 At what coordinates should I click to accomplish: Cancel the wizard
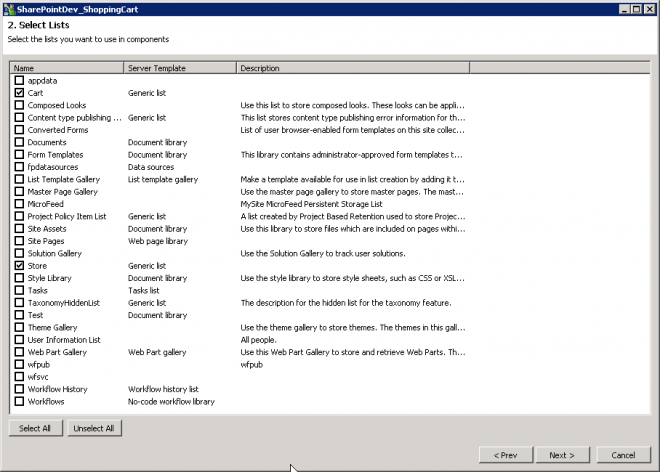[623, 455]
